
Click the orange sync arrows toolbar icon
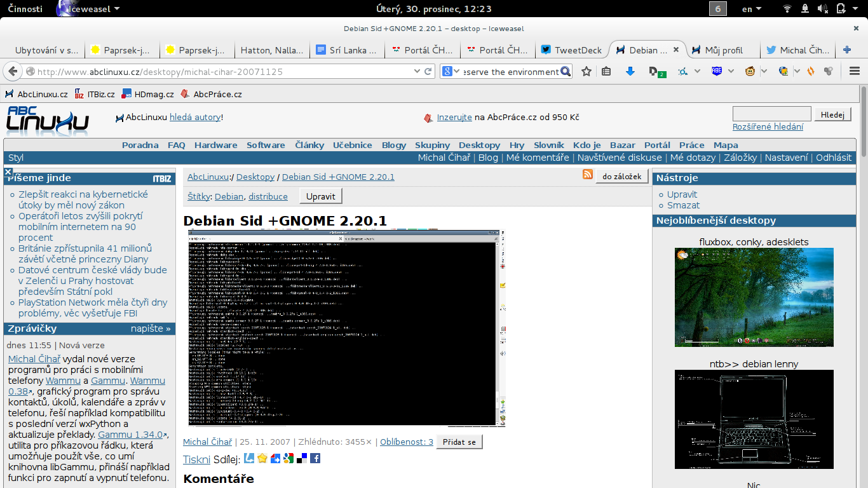(x=811, y=72)
